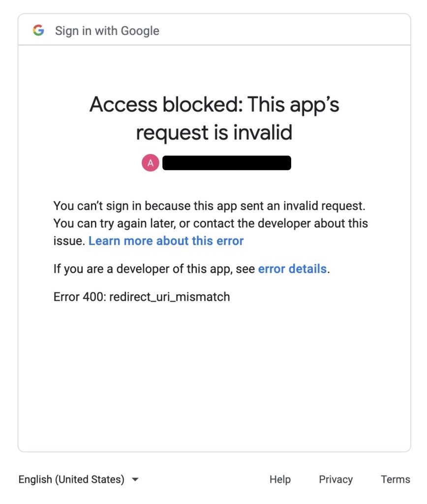Open the Privacy link in footer
Image resolution: width=427 pixels, height=504 pixels.
point(335,479)
